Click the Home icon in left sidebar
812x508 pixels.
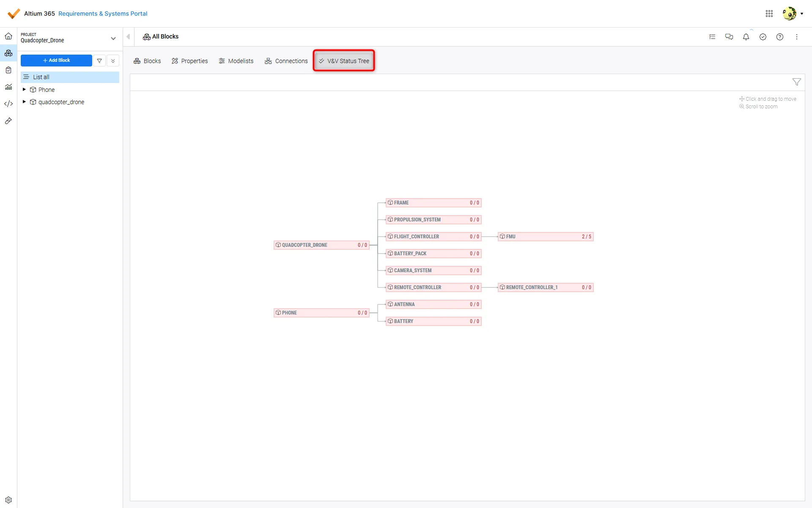click(x=8, y=36)
